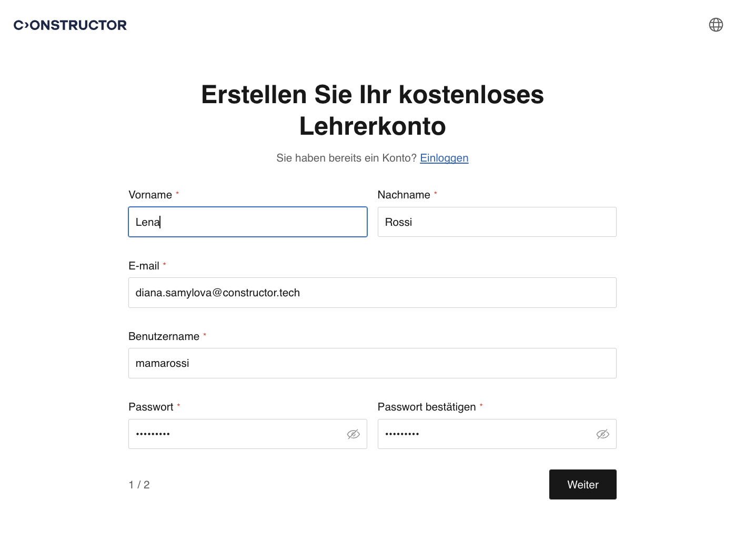745x560 pixels.
Task: Click into the Nachname field with Rossi
Action: click(x=497, y=222)
